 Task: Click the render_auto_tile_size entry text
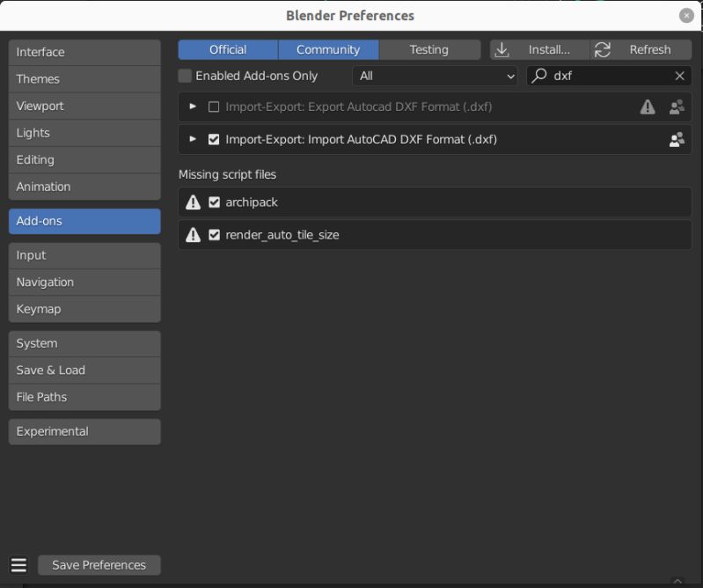pyautogui.click(x=282, y=235)
